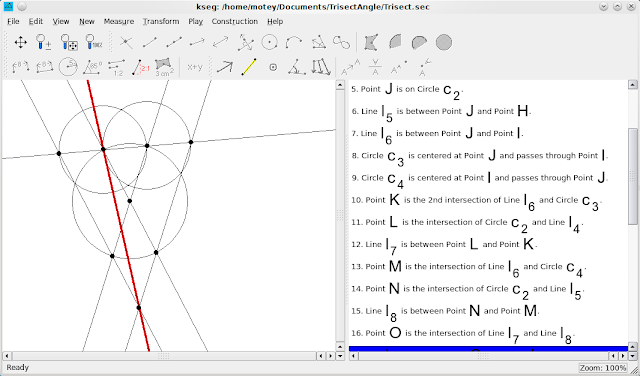640x376 pixels.
Task: Select step 6 'Line l5 is between Point J and Point H'
Action: pos(441,113)
